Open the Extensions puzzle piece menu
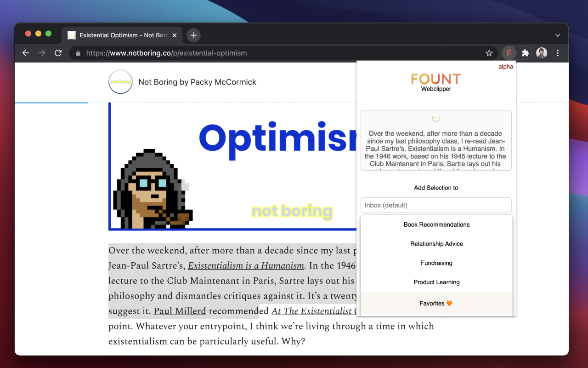 click(x=526, y=53)
